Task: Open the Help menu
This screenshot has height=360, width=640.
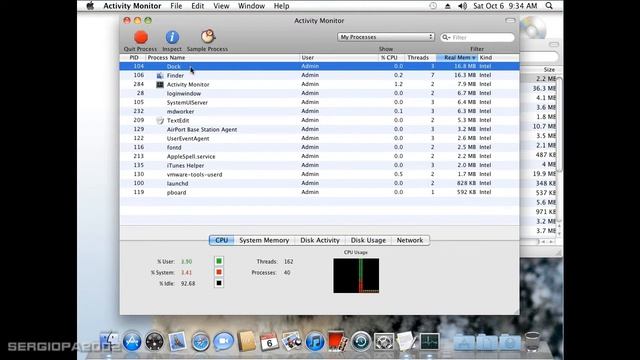Action: (x=281, y=6)
